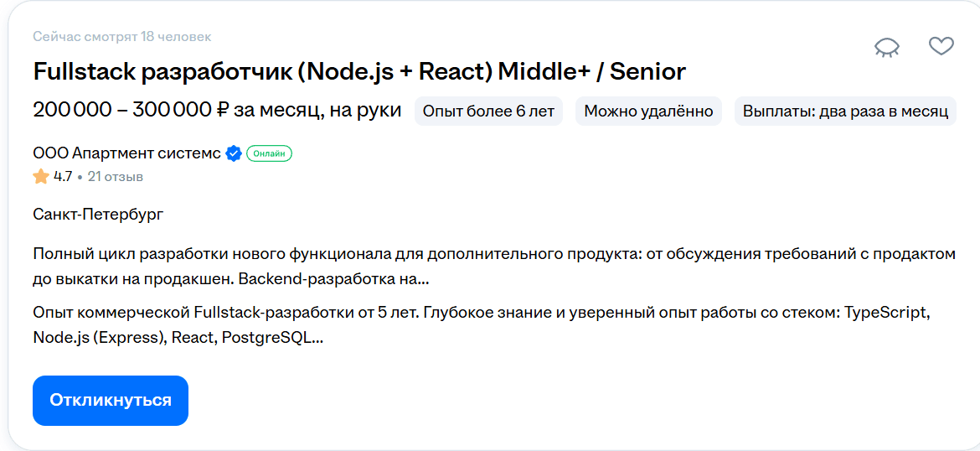Click the green Онлайн status badge
Viewport: 980px width, 451px height.
[x=269, y=153]
